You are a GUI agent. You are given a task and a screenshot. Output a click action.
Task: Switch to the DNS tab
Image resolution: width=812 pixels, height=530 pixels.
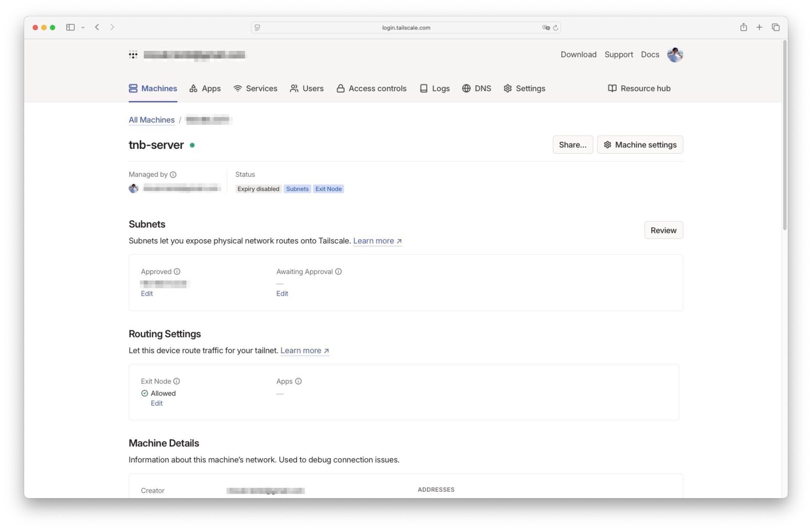pos(477,88)
